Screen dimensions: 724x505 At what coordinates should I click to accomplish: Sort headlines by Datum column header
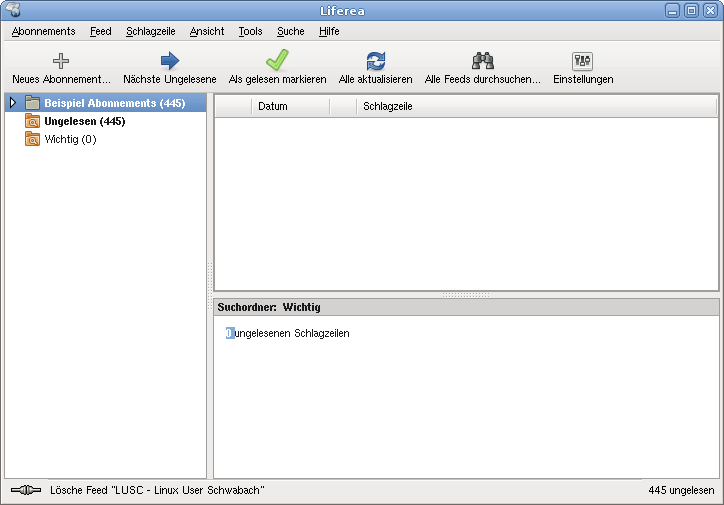point(272,106)
